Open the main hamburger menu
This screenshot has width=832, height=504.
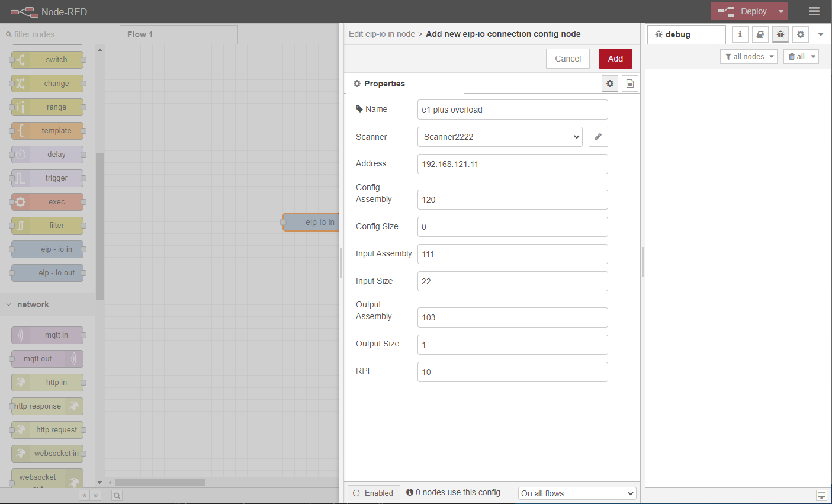coord(814,11)
